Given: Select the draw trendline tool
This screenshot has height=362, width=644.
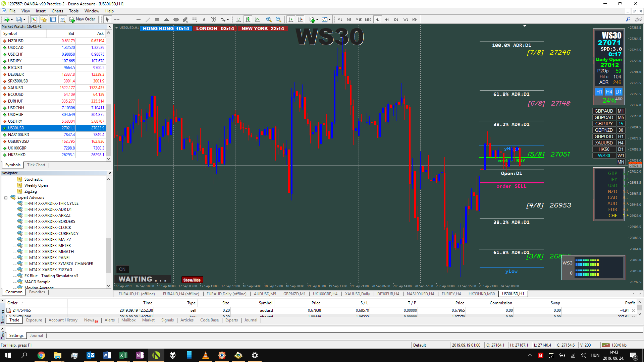Looking at the screenshot, I should (148, 19).
